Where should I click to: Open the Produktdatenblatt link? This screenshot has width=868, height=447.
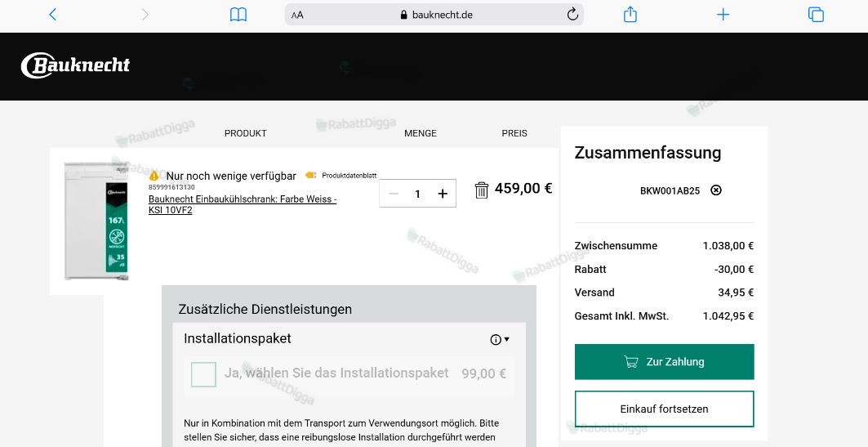[x=349, y=176]
